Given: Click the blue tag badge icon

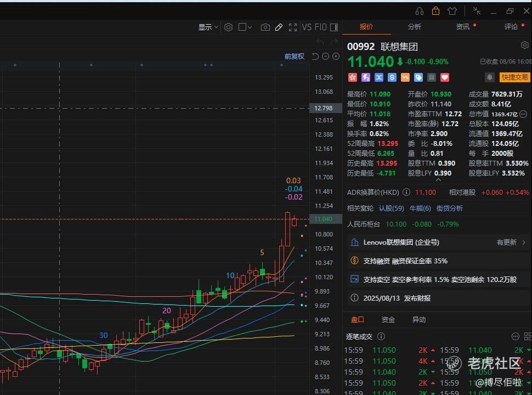Looking at the screenshot, I should (418, 78).
